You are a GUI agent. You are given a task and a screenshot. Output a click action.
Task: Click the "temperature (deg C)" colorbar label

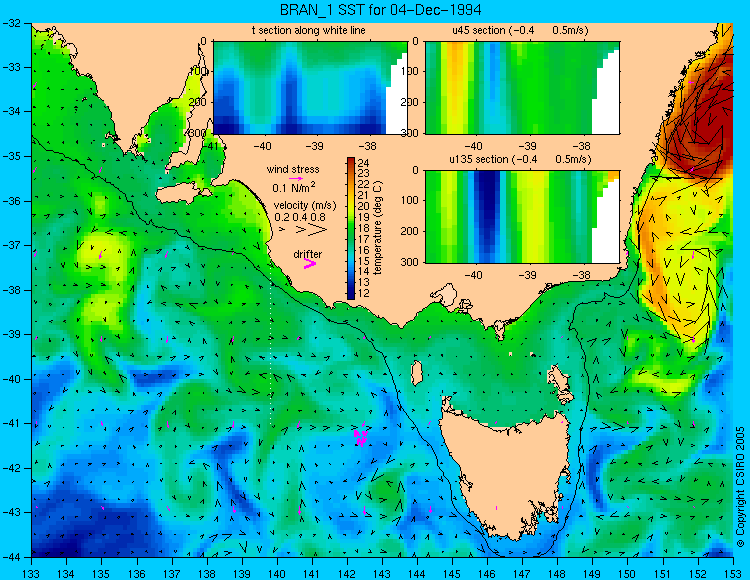(378, 228)
